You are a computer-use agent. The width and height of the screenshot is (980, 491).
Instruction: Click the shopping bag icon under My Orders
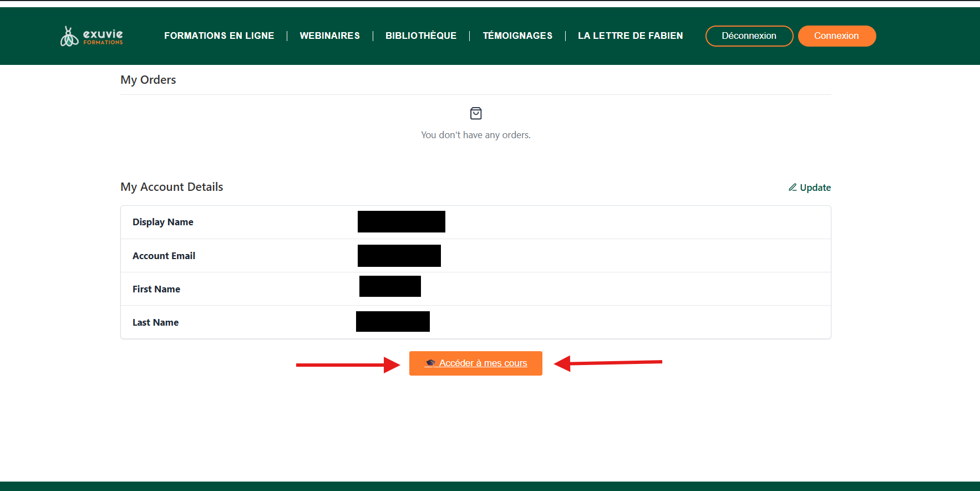tap(476, 114)
